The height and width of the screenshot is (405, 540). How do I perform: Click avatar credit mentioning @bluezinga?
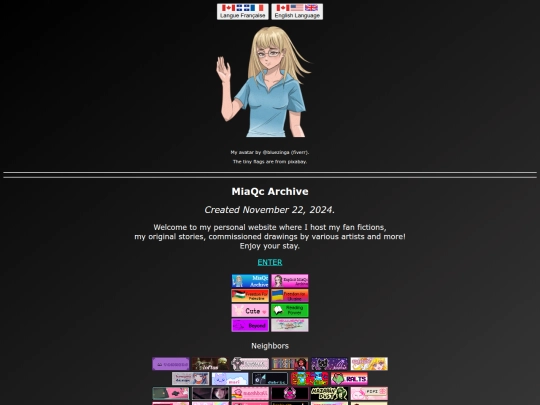point(270,152)
